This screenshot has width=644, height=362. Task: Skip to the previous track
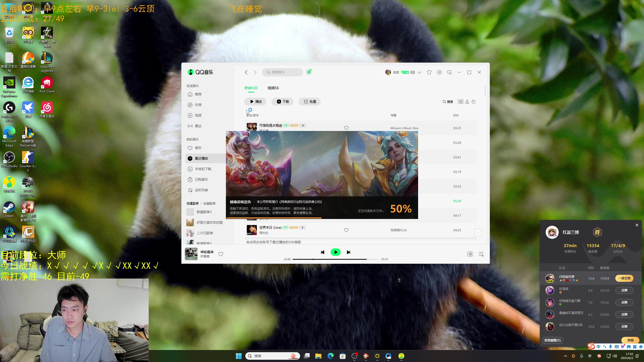click(323, 252)
